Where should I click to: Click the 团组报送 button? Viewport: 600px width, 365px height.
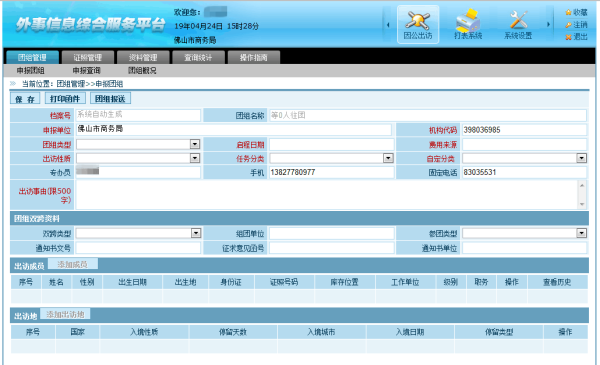(x=110, y=99)
